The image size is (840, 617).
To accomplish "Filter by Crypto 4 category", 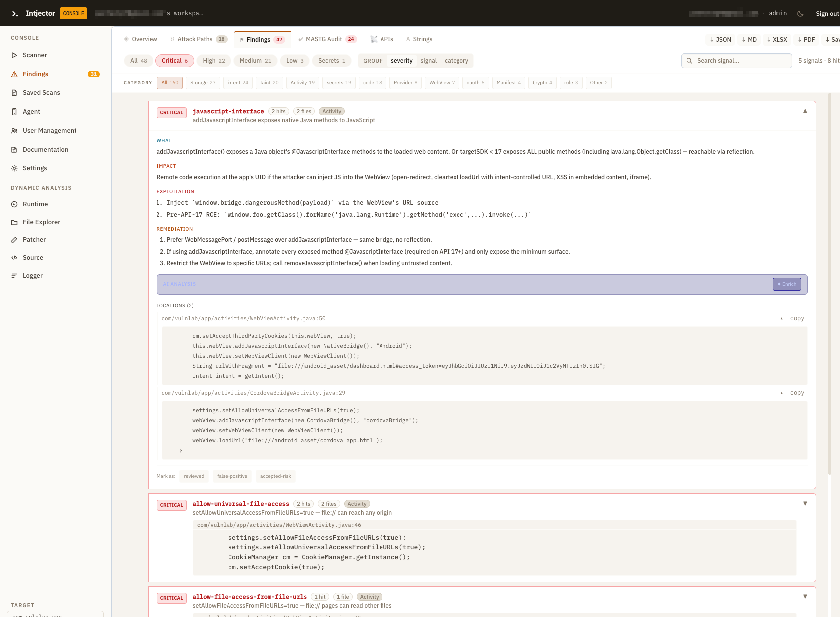I will [542, 83].
